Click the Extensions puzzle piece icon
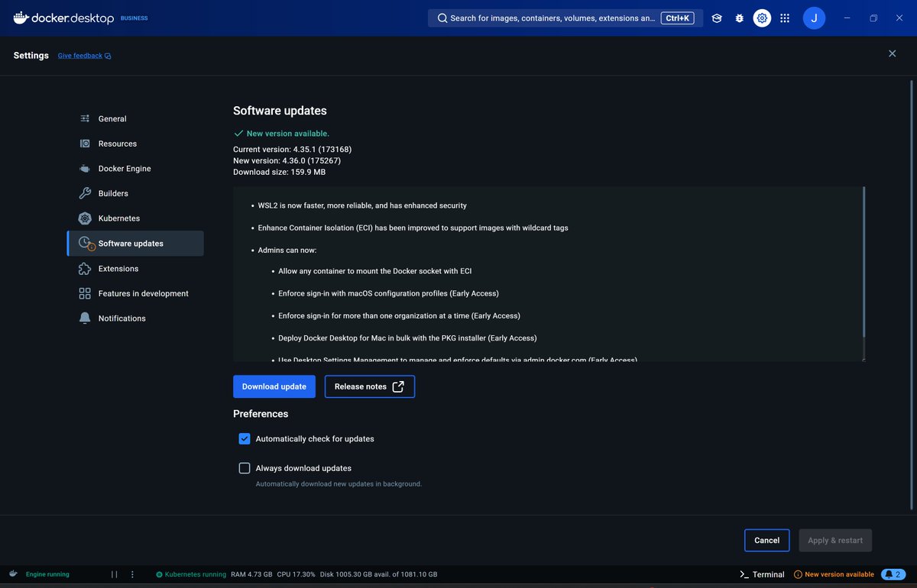The width and height of the screenshot is (917, 588). 85,269
